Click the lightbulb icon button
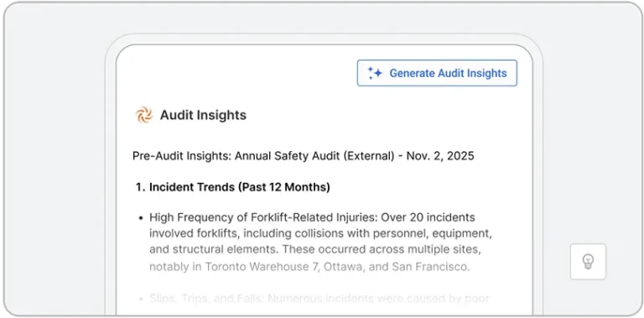Screen dimensions: 644x318 (588, 262)
